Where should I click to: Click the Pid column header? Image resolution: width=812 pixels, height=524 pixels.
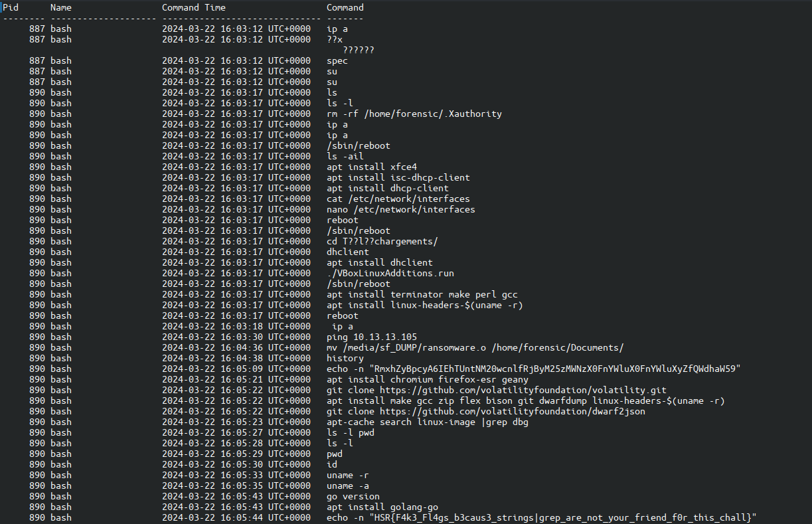click(11, 7)
